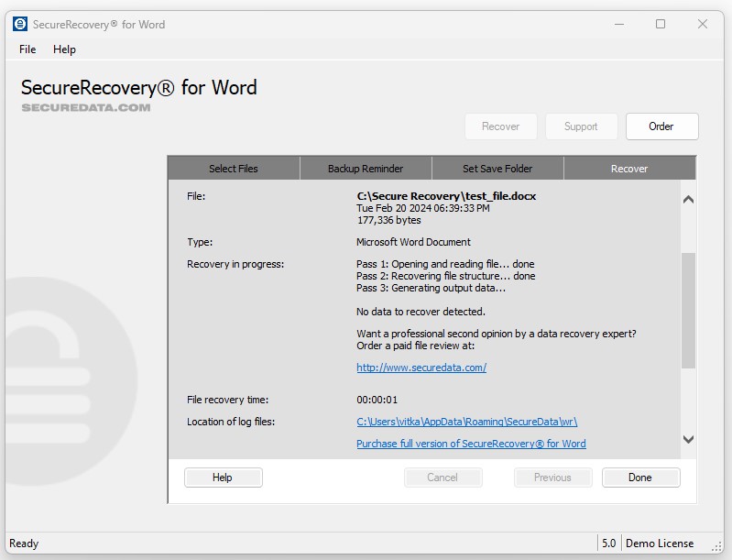Screen dimensions: 732x560
Task: Click the SecureRecovery app icon in title bar
Action: 20,24
